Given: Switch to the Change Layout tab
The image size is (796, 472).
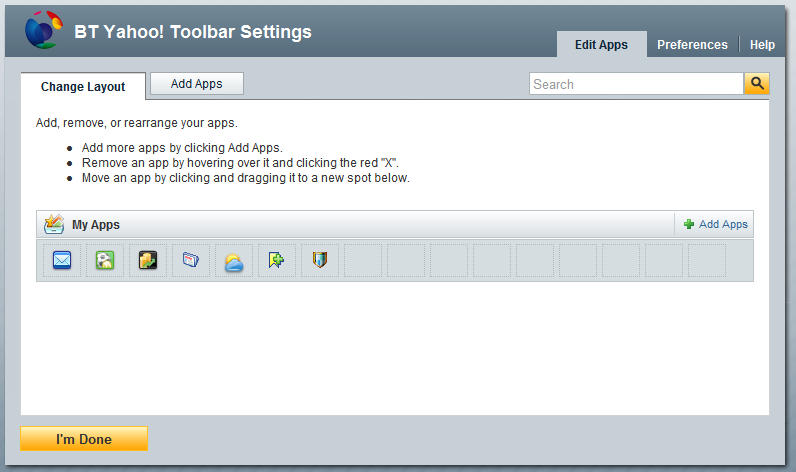Looking at the screenshot, I should click(x=83, y=86).
